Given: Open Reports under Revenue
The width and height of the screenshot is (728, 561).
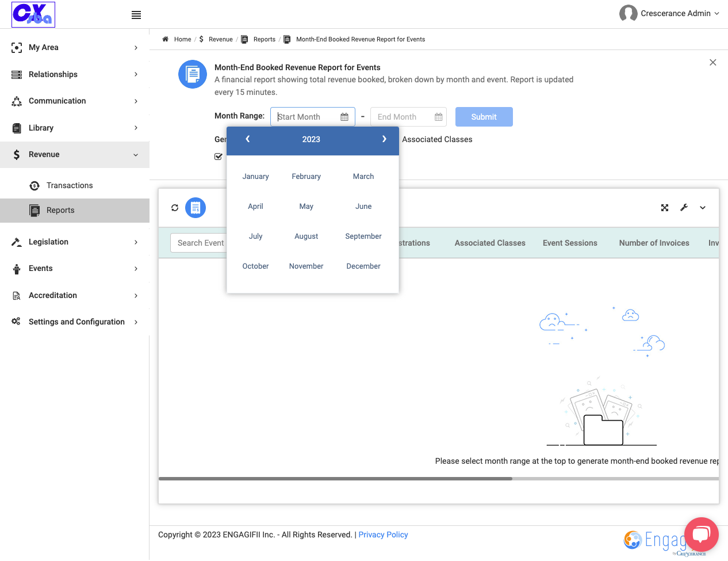Looking at the screenshot, I should click(75, 211).
